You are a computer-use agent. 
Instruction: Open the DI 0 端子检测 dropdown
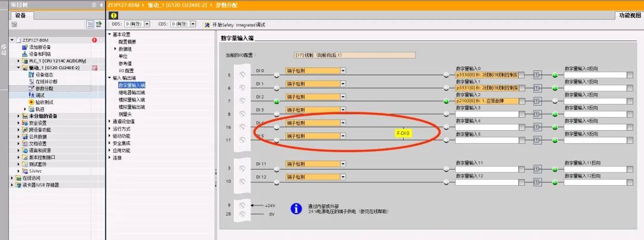tap(343, 70)
